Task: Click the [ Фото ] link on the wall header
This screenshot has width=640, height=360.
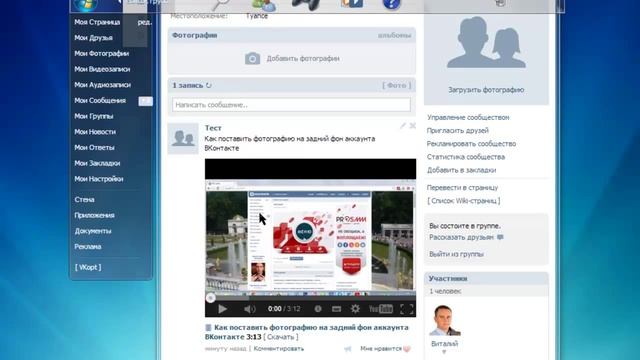Action: click(396, 85)
